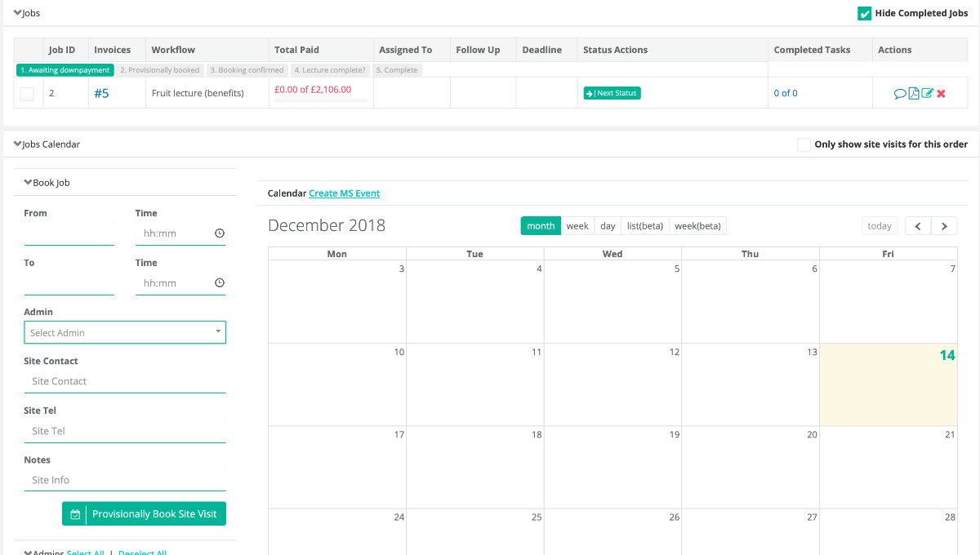Collapse the Book Job panel
Screen dimensions: 980x555
(x=28, y=183)
